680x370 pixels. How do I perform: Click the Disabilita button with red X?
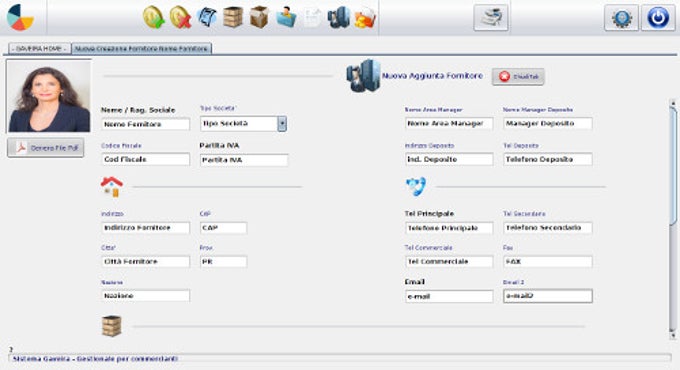click(518, 76)
